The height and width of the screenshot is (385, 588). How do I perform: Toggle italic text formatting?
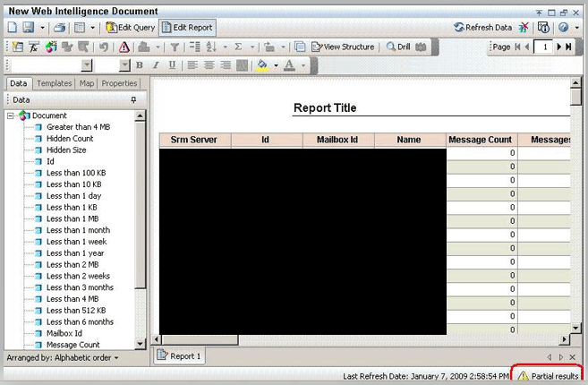point(155,65)
